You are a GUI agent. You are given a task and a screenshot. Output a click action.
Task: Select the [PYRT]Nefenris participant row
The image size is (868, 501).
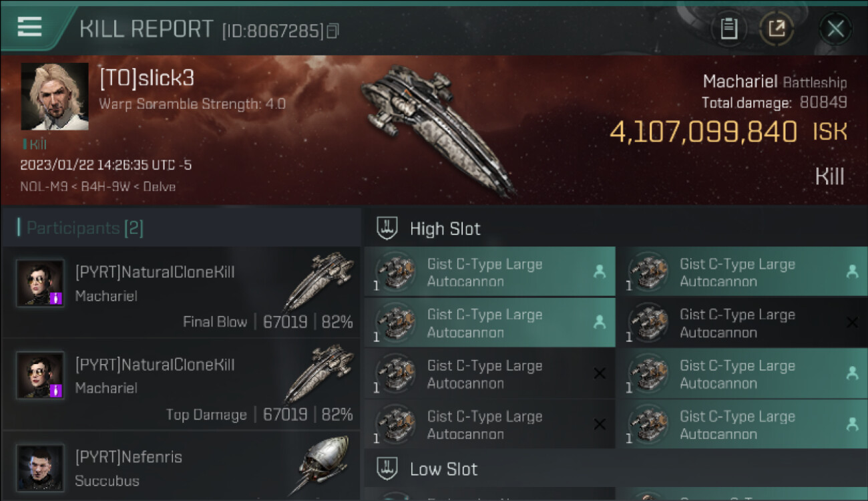[180, 466]
